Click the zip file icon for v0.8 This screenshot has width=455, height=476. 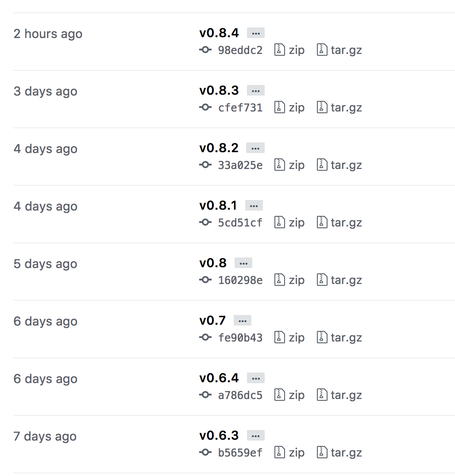coord(280,280)
